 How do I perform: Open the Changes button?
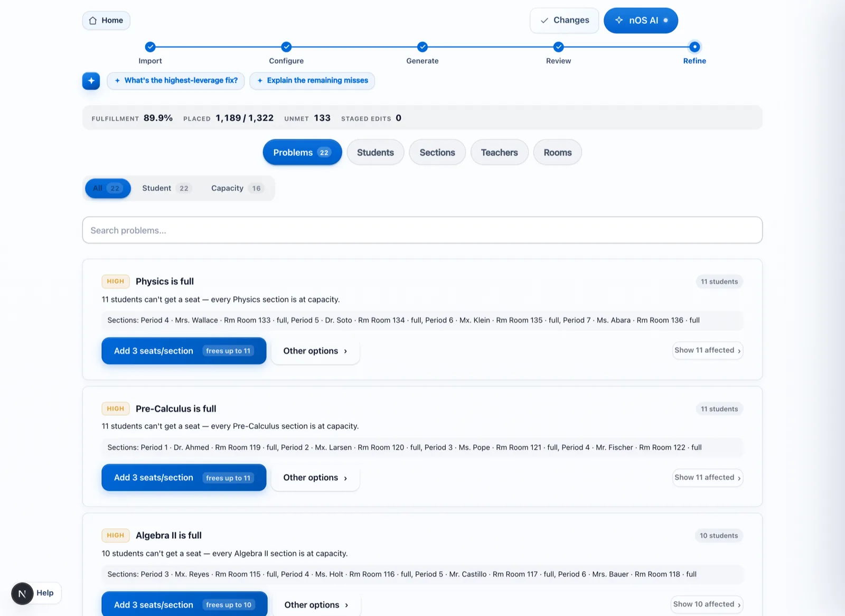(x=564, y=21)
